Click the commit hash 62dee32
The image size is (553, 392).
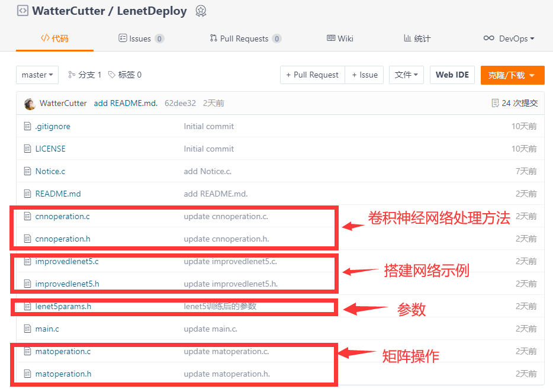click(180, 103)
